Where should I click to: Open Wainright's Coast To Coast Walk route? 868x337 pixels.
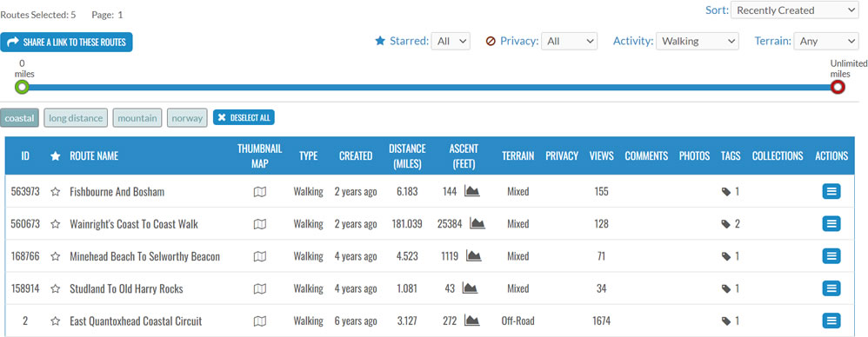coord(134,224)
